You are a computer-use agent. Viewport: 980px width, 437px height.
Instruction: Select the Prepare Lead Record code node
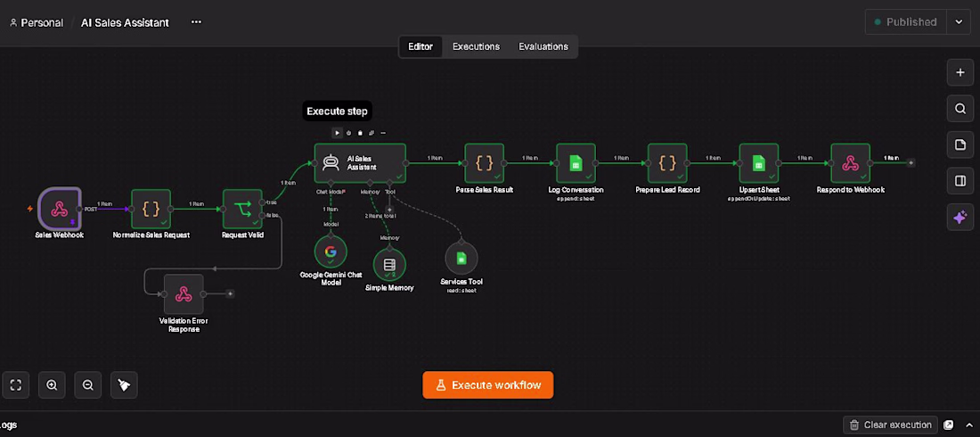click(x=667, y=163)
